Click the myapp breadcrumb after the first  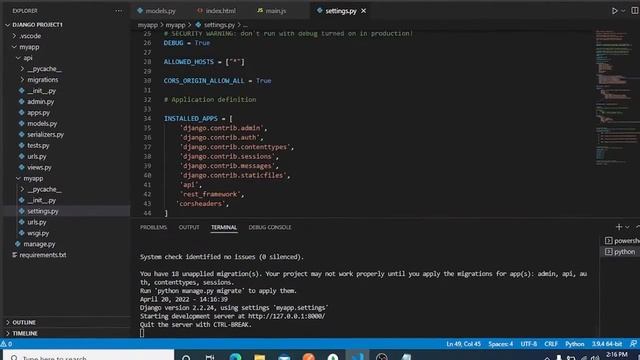pos(176,25)
